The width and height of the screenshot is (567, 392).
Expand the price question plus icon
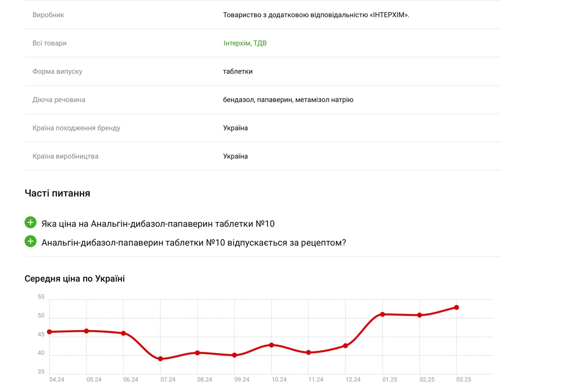coord(31,222)
